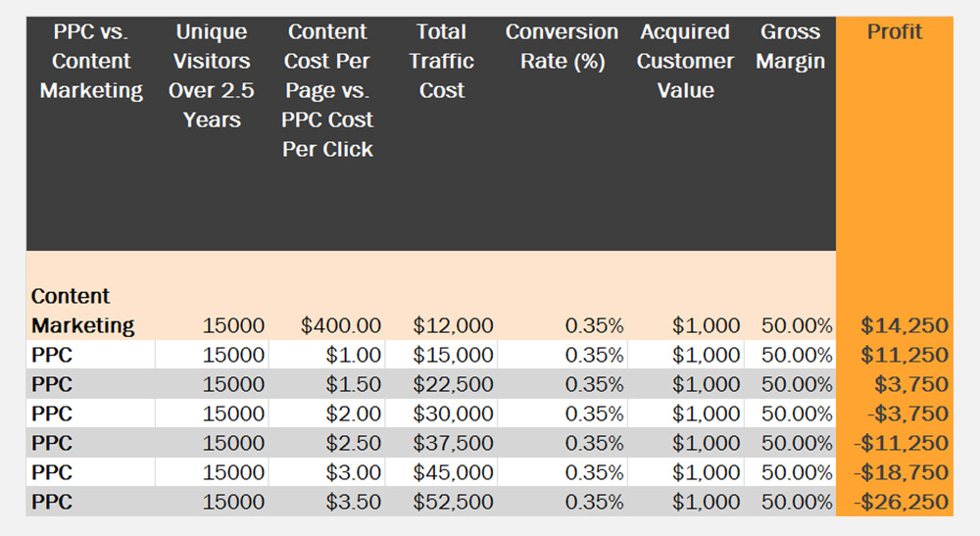Click the $1.00 PPC cost per click cell
The image size is (980, 536).
(354, 356)
